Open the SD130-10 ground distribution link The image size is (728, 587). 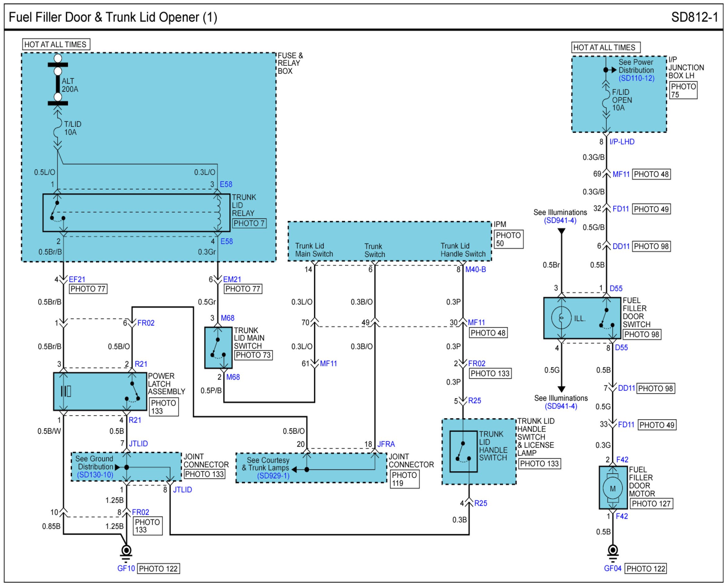(95, 475)
